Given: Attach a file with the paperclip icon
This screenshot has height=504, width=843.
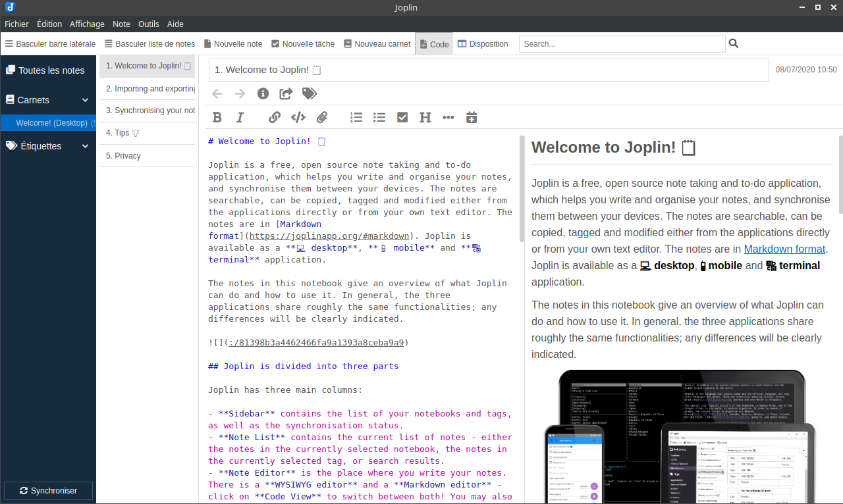Looking at the screenshot, I should point(322,117).
